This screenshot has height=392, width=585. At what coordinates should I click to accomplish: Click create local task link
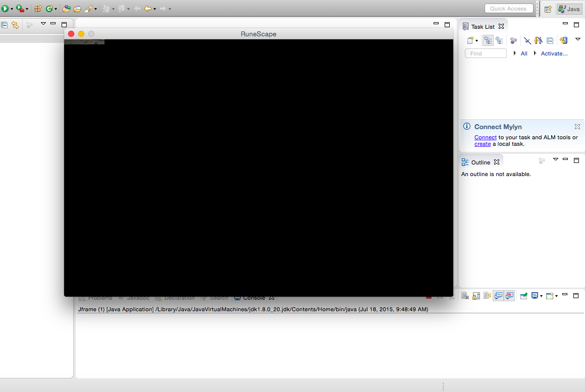coord(483,144)
